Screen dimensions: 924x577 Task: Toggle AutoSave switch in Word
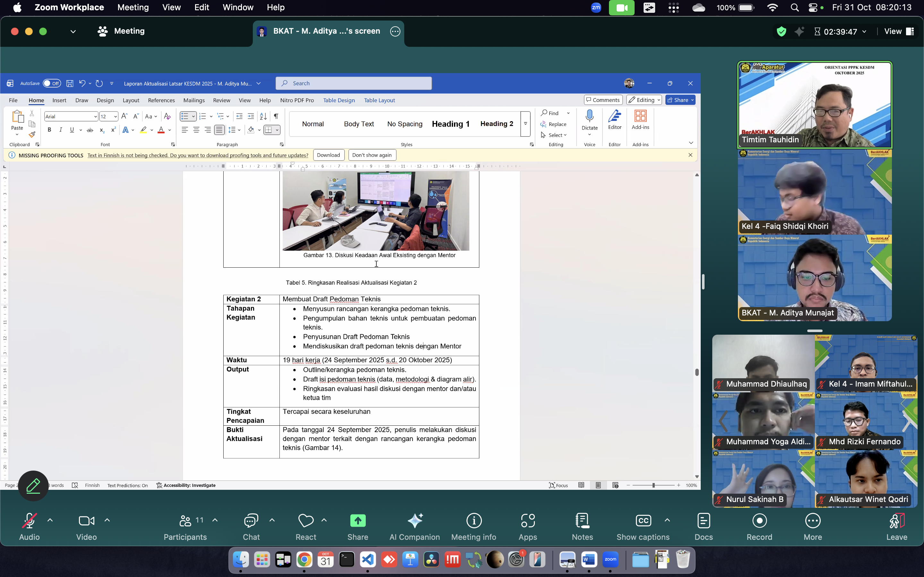(52, 84)
